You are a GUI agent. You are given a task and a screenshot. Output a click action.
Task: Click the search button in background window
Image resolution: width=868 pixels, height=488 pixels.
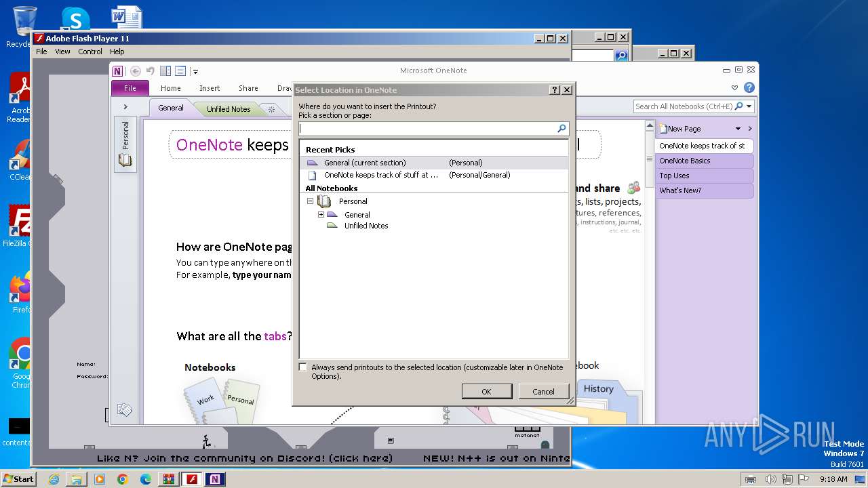[621, 56]
